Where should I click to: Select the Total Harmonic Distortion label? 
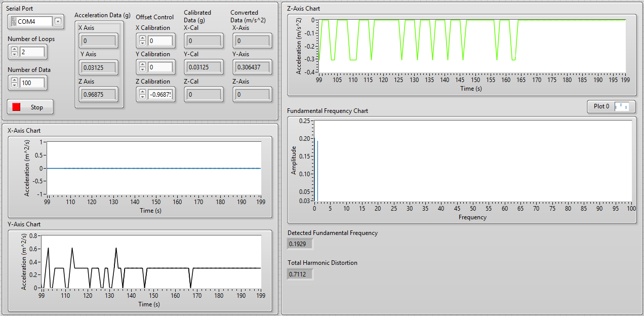[x=323, y=263]
